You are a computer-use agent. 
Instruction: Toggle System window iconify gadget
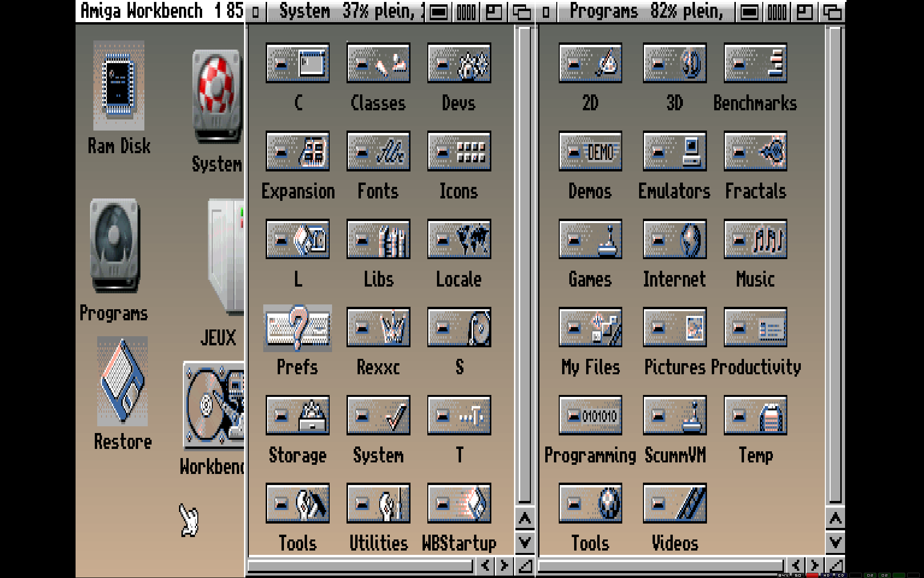(438, 12)
